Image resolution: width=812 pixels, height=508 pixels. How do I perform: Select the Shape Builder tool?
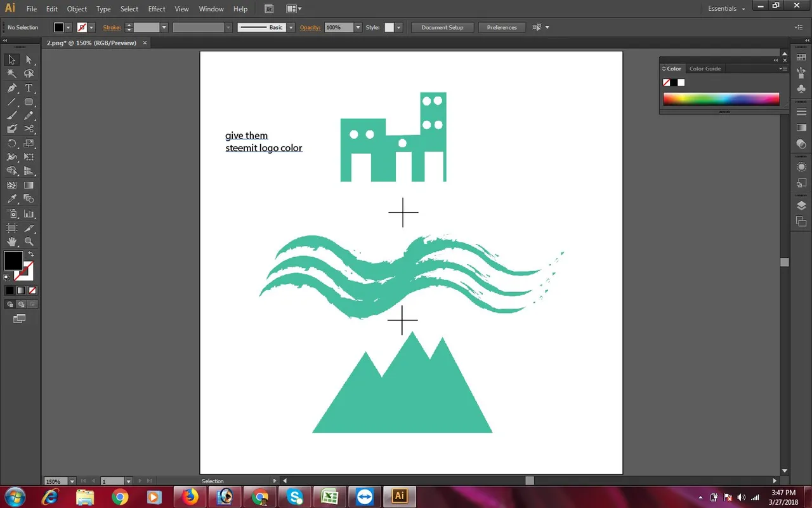11,171
